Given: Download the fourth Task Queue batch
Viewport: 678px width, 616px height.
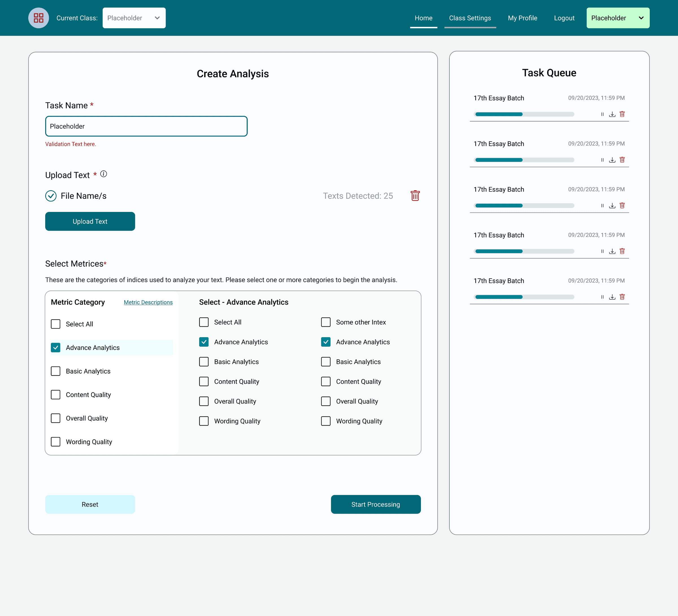Looking at the screenshot, I should [x=612, y=251].
